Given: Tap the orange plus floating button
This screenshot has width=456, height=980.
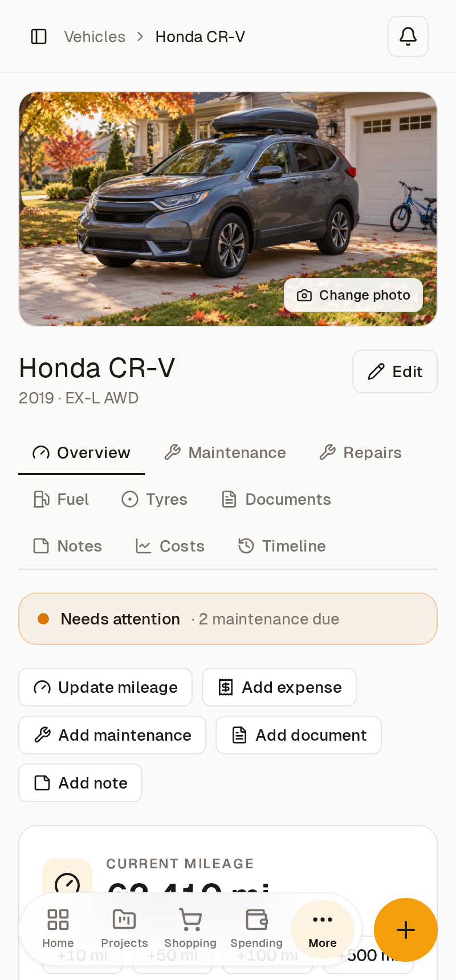Looking at the screenshot, I should pos(406,930).
